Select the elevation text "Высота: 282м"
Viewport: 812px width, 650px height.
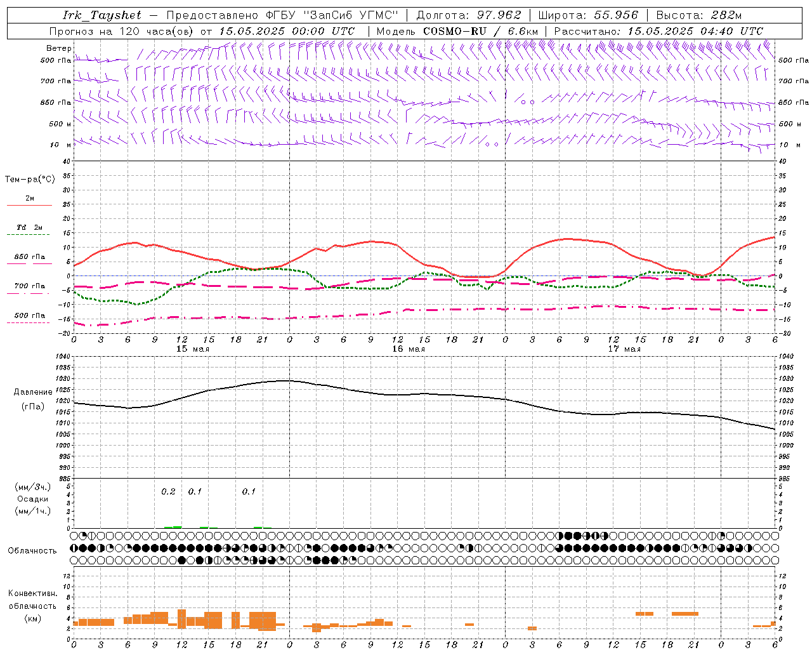pyautogui.click(x=699, y=15)
